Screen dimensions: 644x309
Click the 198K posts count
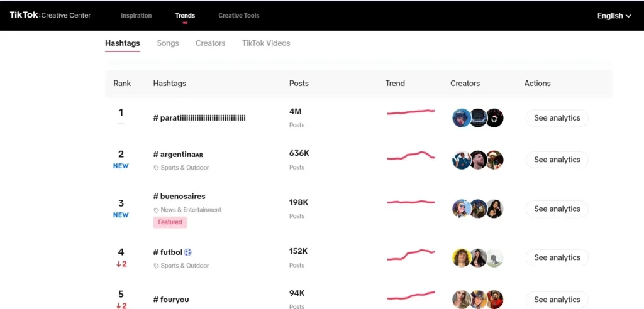[x=299, y=202]
